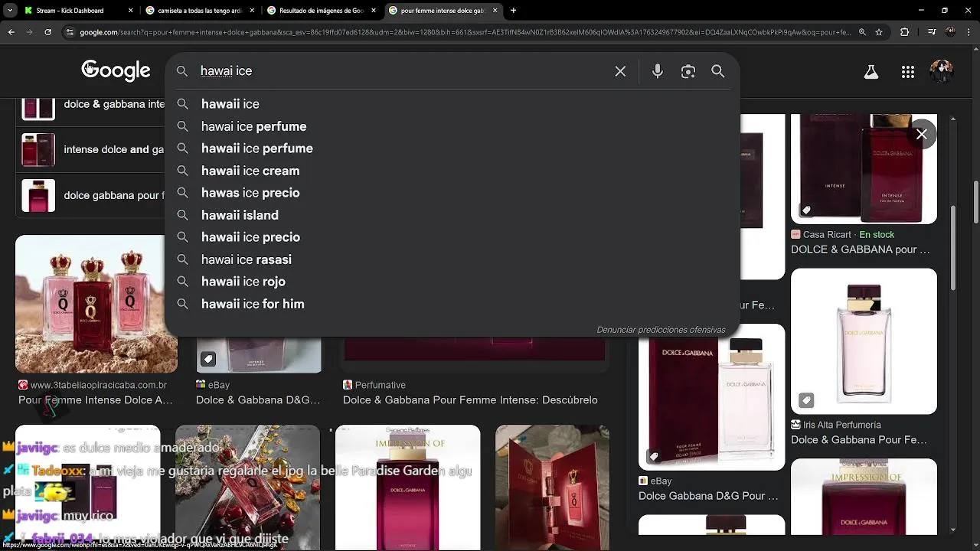980x551 pixels.
Task: Open pink bottle thumbnail above Iris Alta Perfumería
Action: [x=864, y=341]
